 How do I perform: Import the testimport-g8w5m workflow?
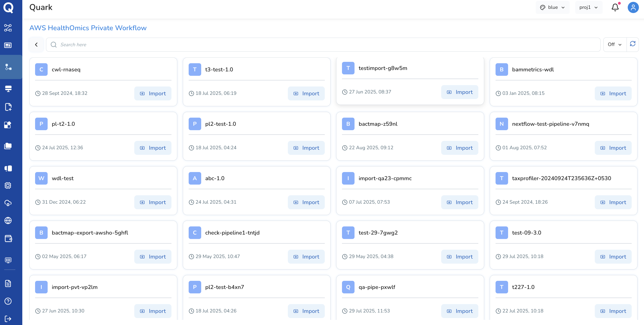pyautogui.click(x=460, y=92)
